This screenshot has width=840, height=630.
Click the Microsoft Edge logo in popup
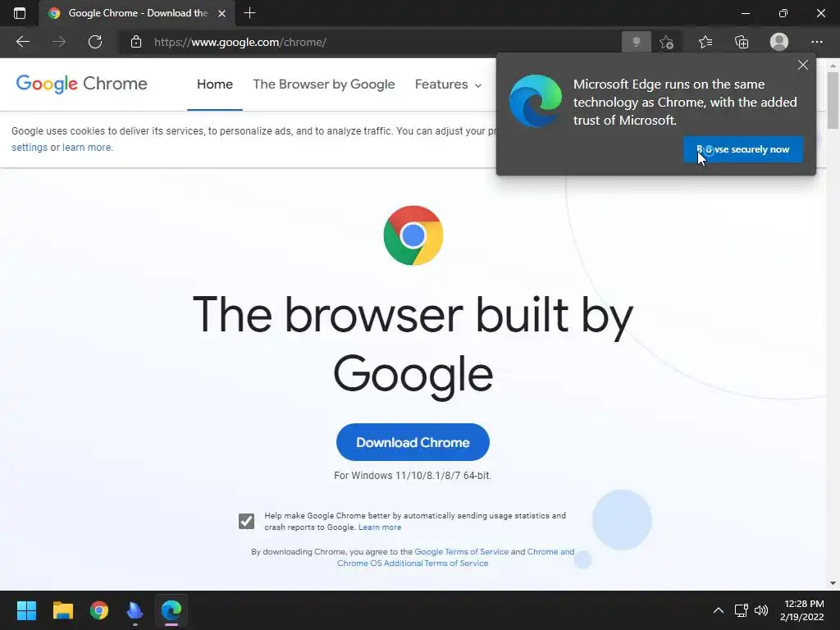tap(535, 101)
